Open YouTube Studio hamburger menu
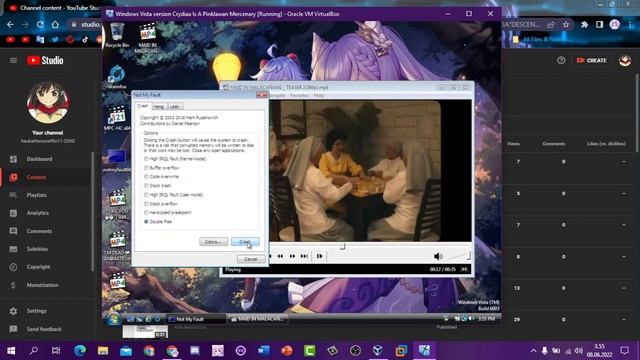 pyautogui.click(x=13, y=60)
